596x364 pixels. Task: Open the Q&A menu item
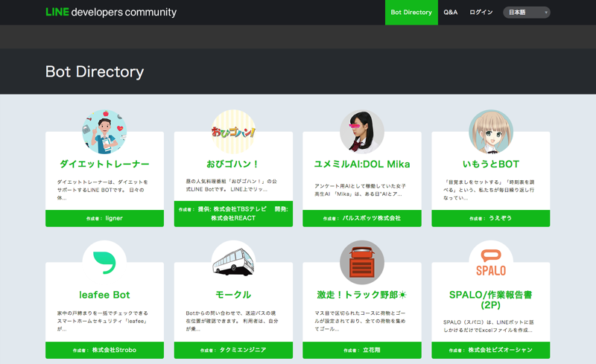click(451, 13)
